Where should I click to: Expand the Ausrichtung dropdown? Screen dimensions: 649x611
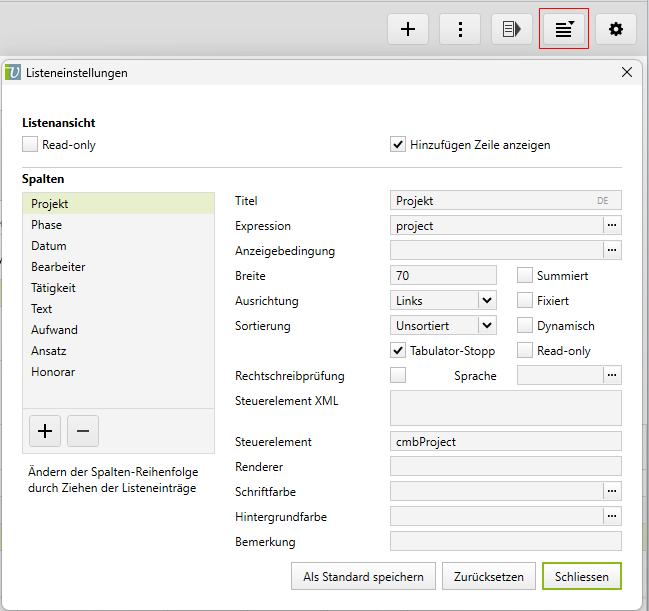(x=486, y=300)
